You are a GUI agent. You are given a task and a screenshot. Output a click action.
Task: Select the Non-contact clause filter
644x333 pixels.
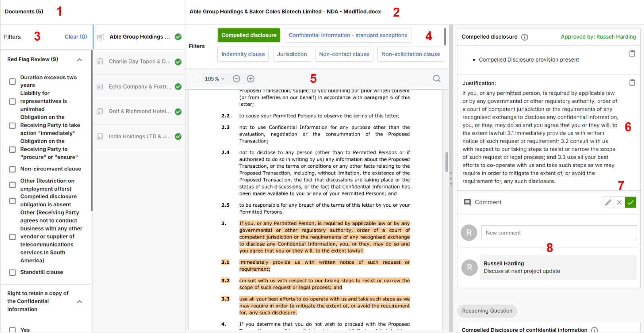344,54
